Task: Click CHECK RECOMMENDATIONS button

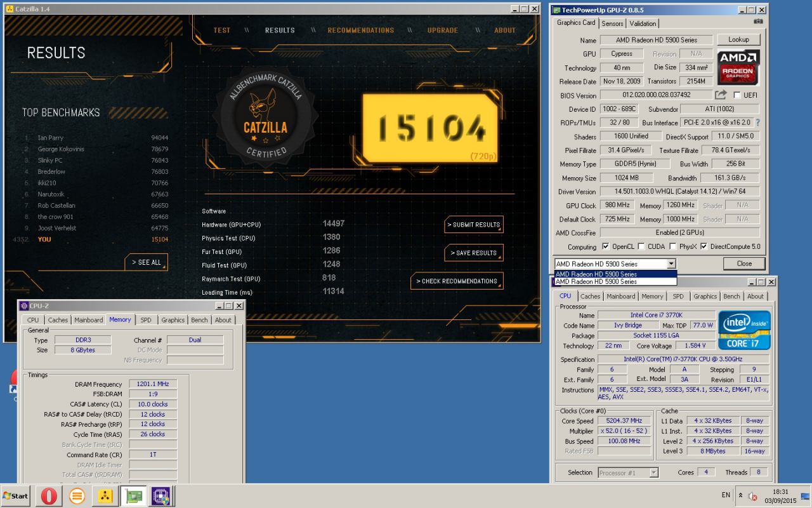Action: pos(457,281)
